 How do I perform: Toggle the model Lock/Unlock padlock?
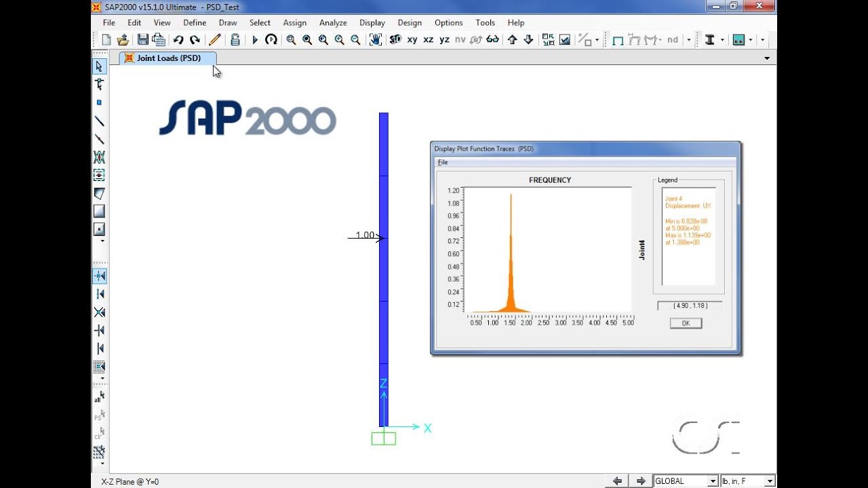pyautogui.click(x=235, y=40)
